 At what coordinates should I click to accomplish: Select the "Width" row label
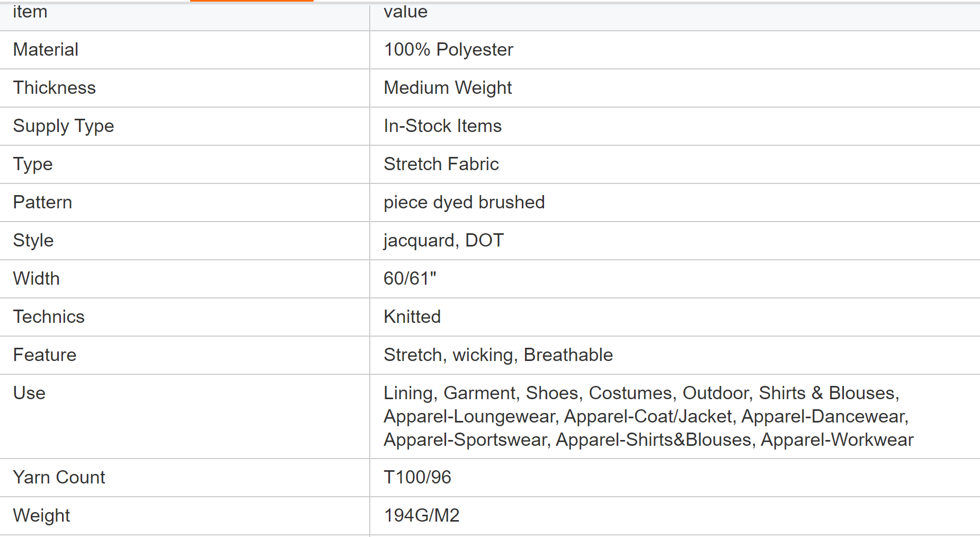[36, 279]
